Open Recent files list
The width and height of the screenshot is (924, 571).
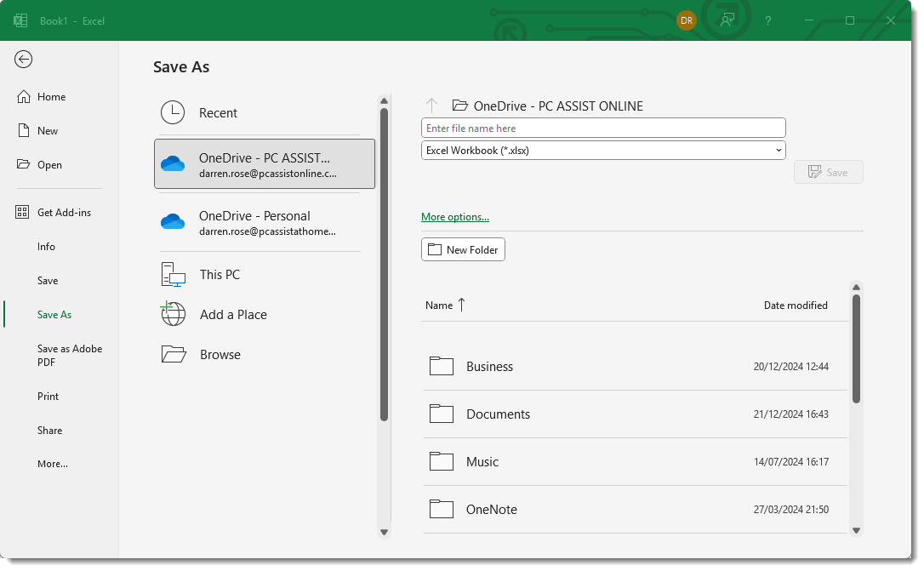(x=219, y=112)
